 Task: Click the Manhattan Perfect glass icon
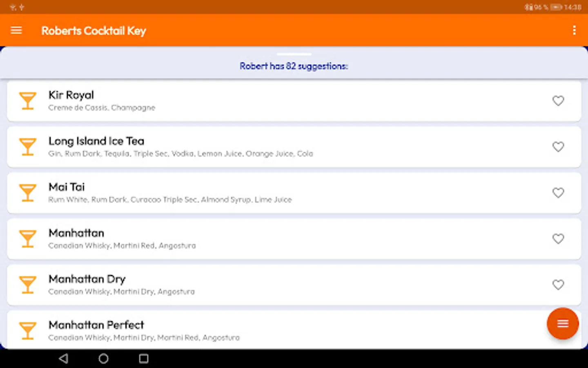click(x=28, y=330)
